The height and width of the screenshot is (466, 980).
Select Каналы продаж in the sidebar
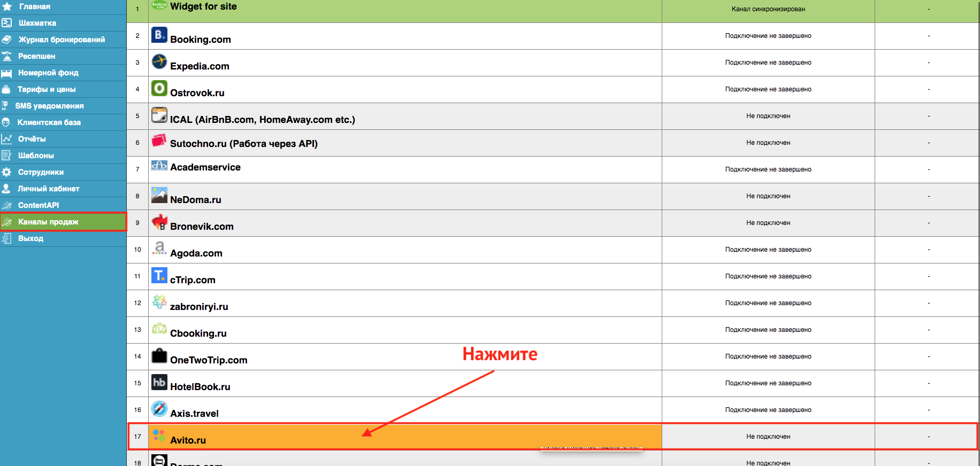coord(48,222)
